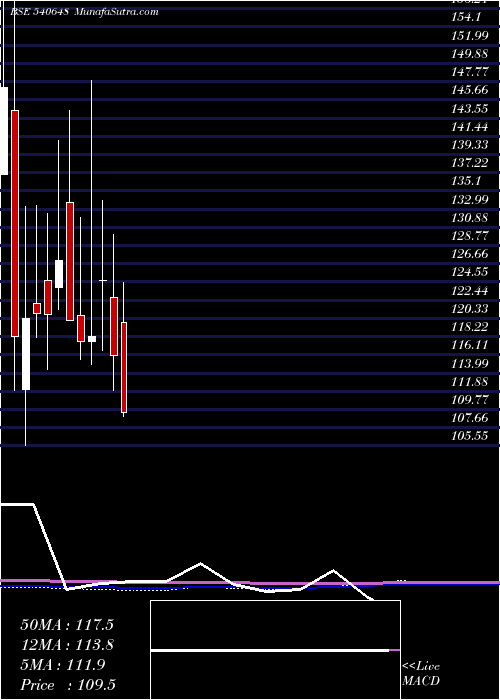500x700 pixels.
Task: Click the 109.77 price axis label
Action: click(x=470, y=400)
